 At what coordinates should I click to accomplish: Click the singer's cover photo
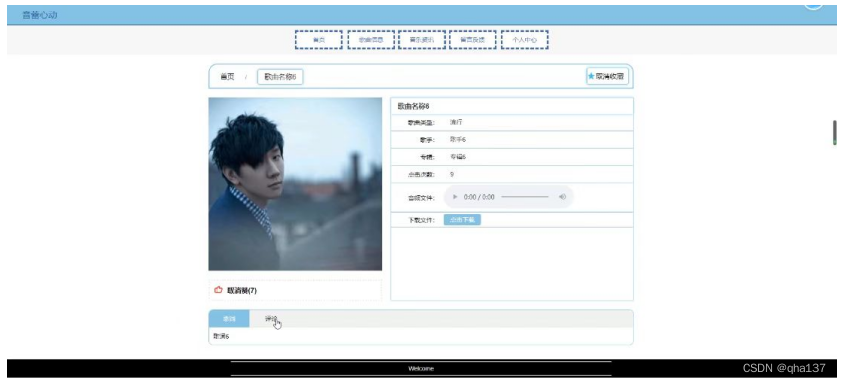point(295,184)
